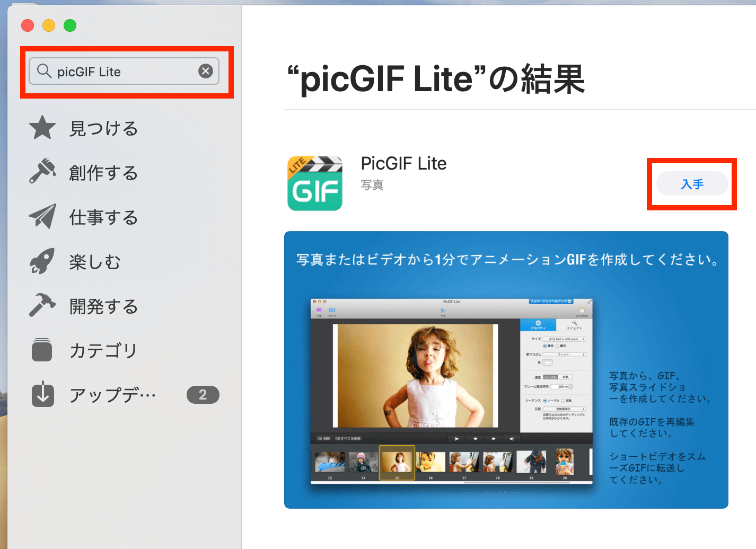Image resolution: width=756 pixels, height=549 pixels.
Task: Open the 開発する sidebar section
Action: pyautogui.click(x=104, y=306)
